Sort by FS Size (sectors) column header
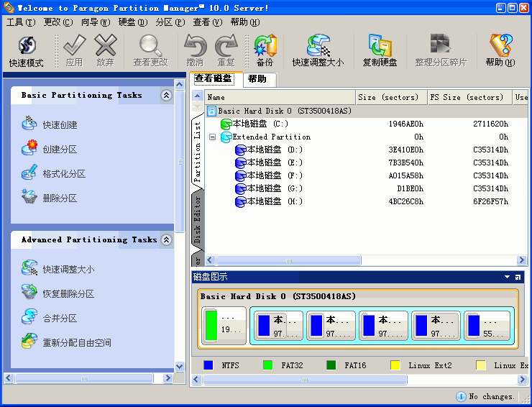 pos(470,97)
